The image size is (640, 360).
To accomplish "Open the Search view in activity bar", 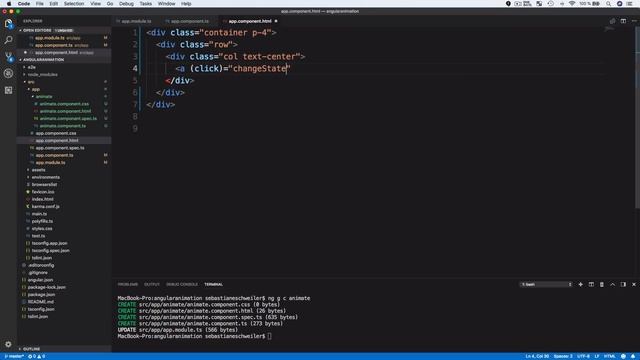I will (x=8, y=40).
